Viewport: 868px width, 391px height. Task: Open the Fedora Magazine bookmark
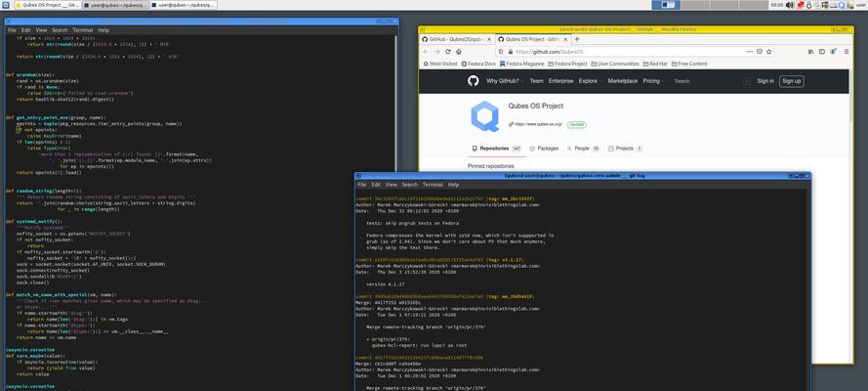(522, 64)
